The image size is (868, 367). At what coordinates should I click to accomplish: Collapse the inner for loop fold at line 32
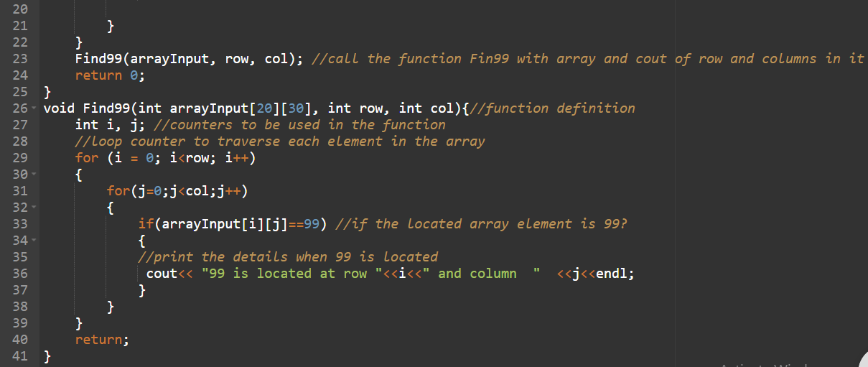[35, 208]
